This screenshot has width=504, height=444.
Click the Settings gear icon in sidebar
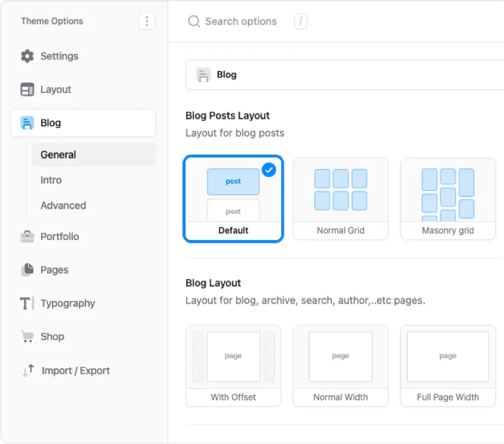[x=27, y=56]
